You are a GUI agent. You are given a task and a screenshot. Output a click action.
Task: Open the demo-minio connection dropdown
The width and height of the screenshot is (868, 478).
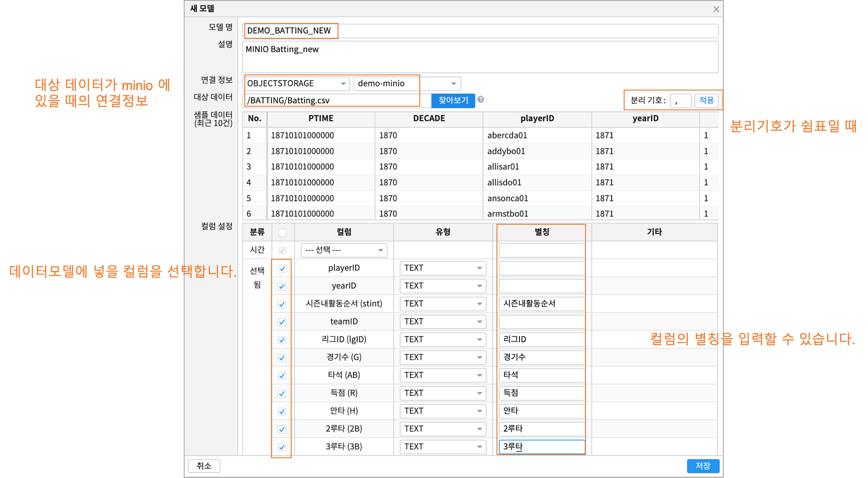coord(407,84)
